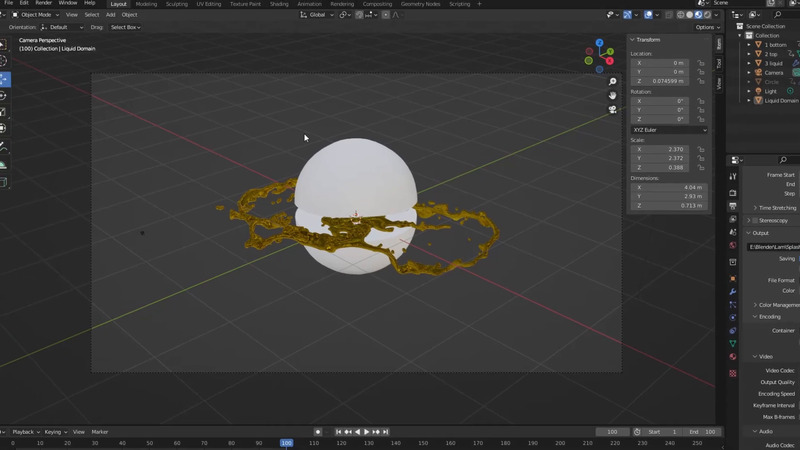The width and height of the screenshot is (800, 450).
Task: Click the pan hand viewport gizmo
Action: click(x=613, y=96)
